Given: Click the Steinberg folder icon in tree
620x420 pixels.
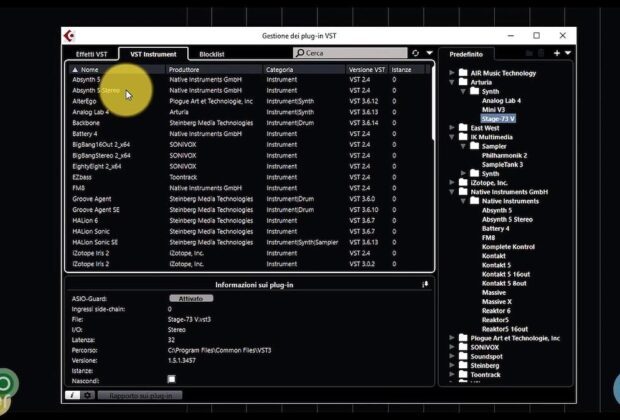Looking at the screenshot, I should pos(463,365).
